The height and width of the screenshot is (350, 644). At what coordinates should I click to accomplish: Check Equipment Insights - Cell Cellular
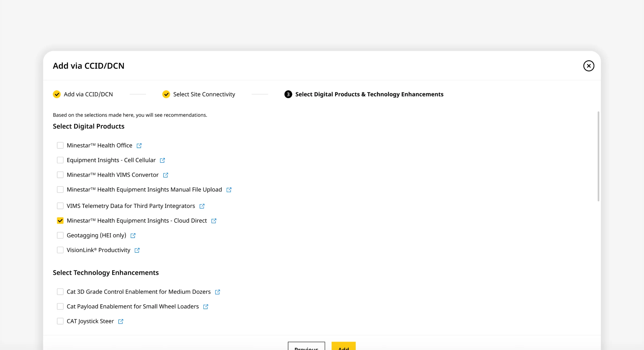coord(60,160)
